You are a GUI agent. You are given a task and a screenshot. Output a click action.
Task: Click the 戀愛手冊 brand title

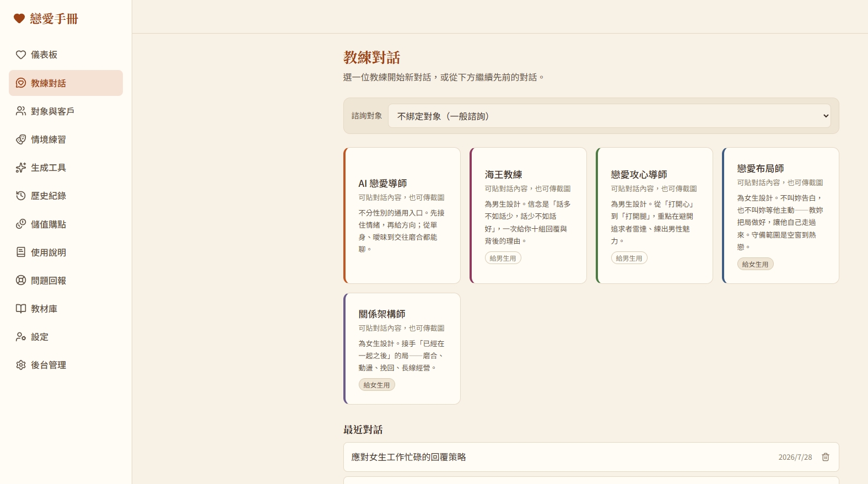pyautogui.click(x=54, y=19)
